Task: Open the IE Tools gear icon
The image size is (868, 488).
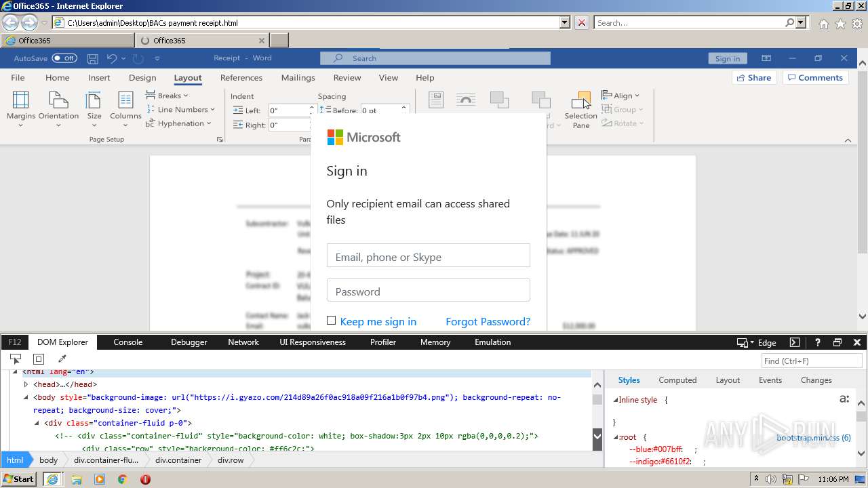Action: [x=857, y=23]
